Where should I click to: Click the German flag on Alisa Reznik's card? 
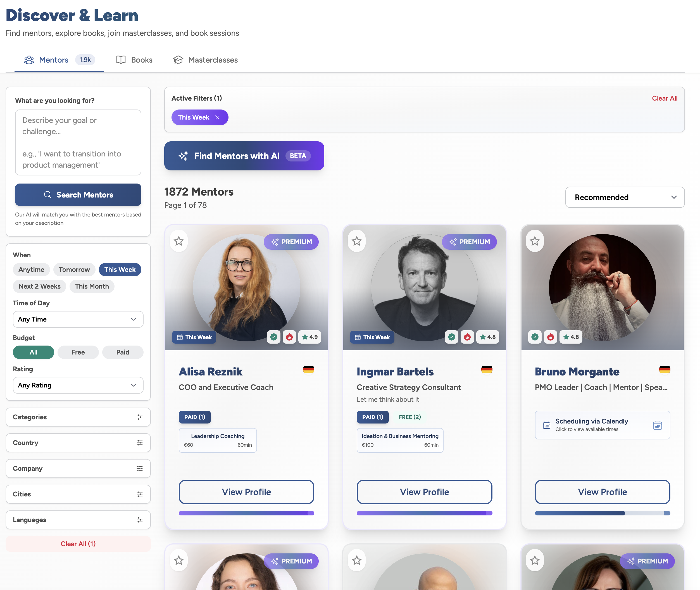pyautogui.click(x=308, y=370)
